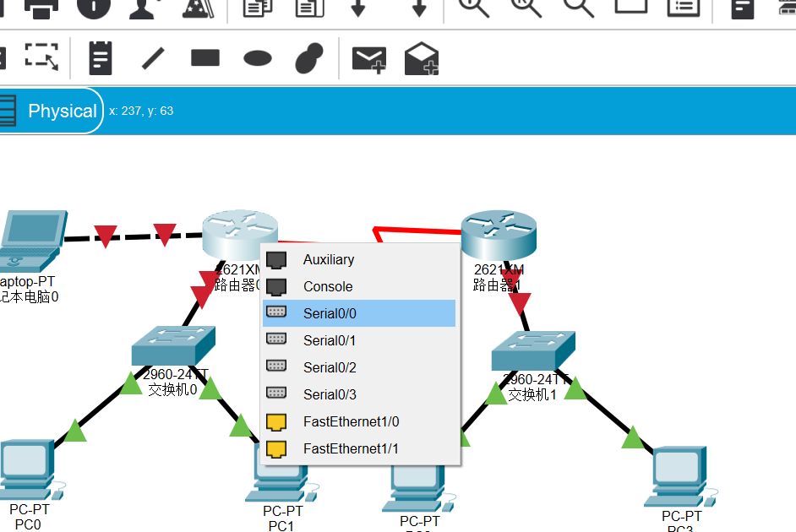Click the Copy toolbar icon
The image size is (796, 532).
click(258, 8)
